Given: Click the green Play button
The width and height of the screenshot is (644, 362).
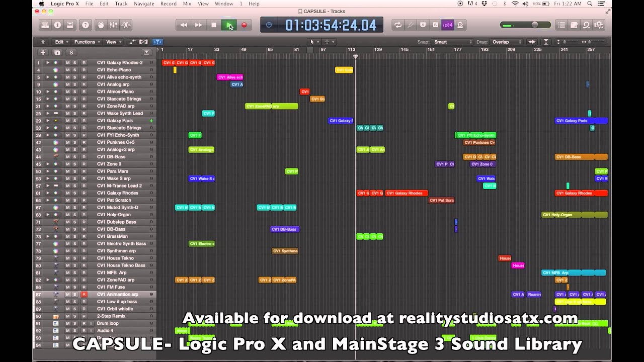Looking at the screenshot, I should click(x=229, y=25).
